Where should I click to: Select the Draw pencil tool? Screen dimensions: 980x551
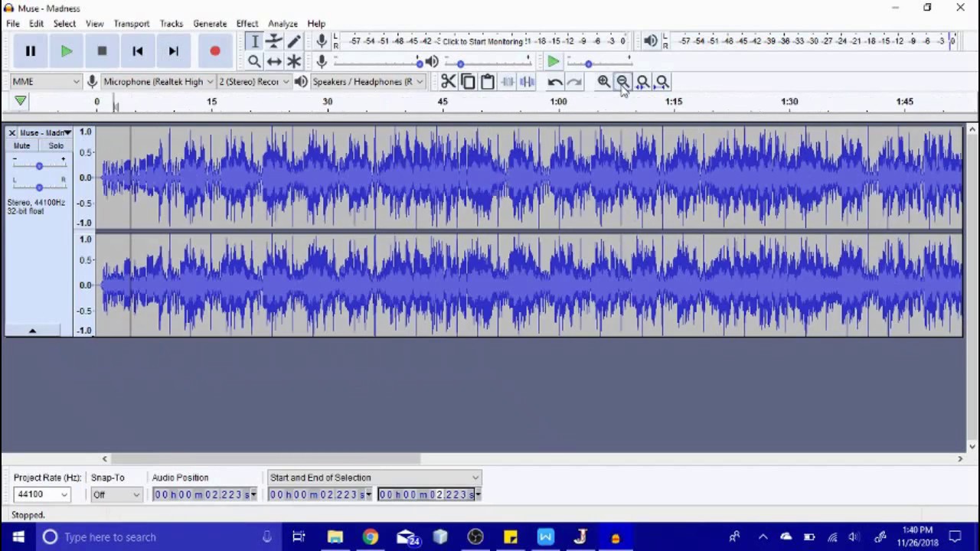[294, 41]
